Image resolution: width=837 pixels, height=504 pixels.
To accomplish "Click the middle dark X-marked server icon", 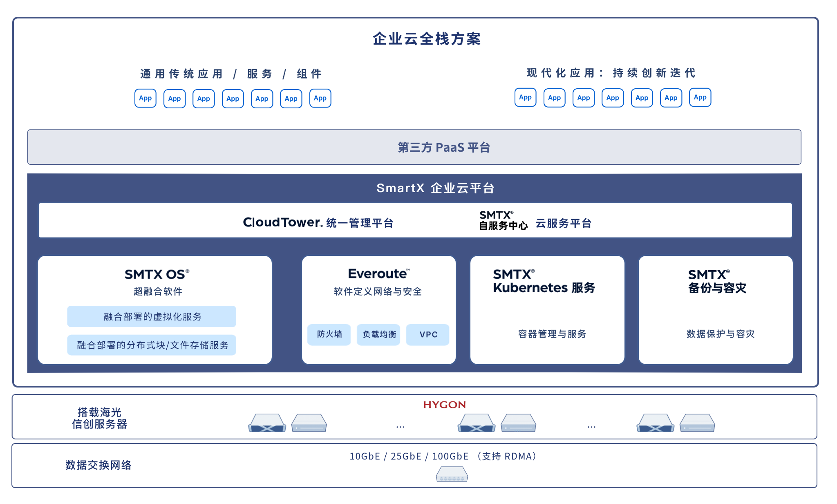I will 476,423.
